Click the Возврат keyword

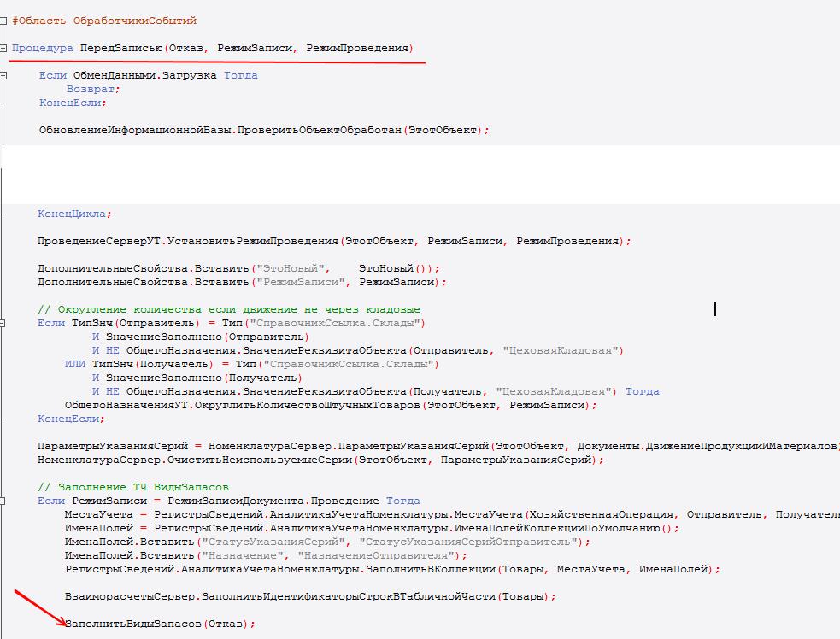point(92,89)
